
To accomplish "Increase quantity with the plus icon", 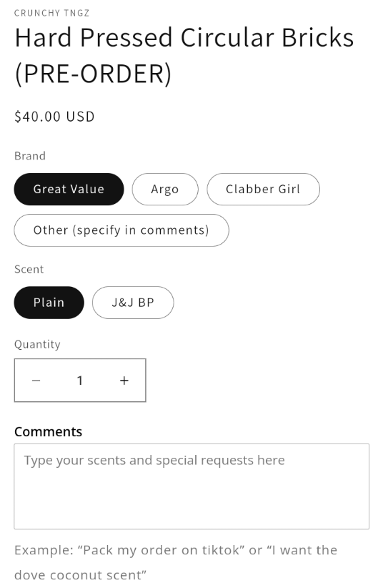I will [x=124, y=381].
